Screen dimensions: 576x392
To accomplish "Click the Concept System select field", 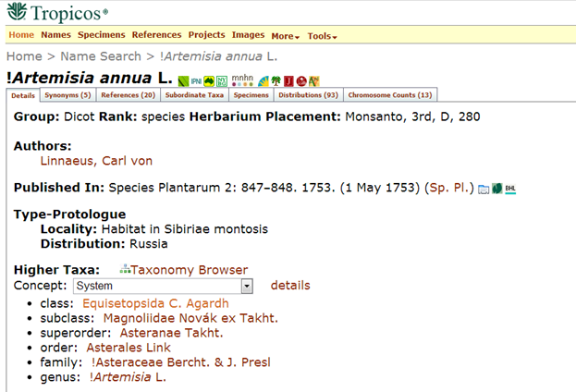I will pyautogui.click(x=163, y=286).
